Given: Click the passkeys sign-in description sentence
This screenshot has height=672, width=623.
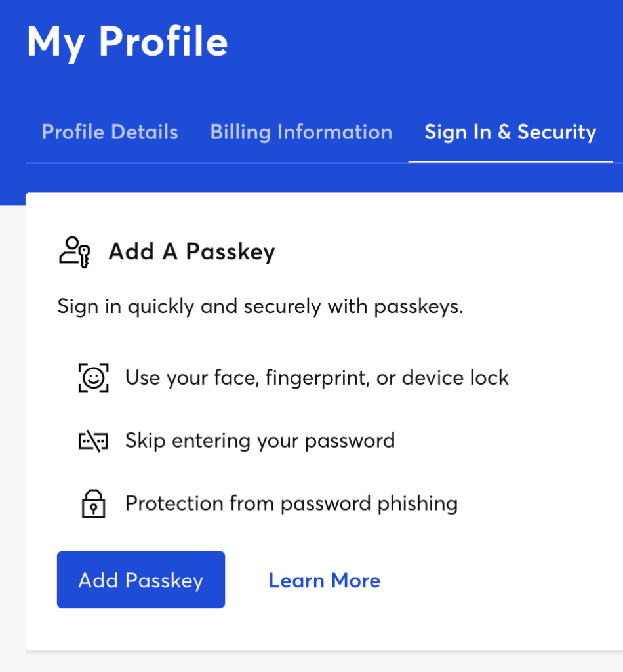Looking at the screenshot, I should (x=260, y=306).
